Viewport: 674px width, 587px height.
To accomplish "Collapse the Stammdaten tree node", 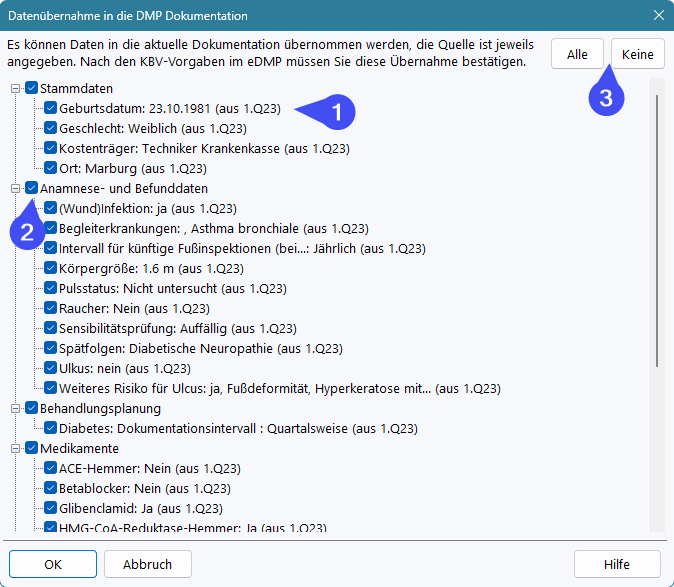I will pyautogui.click(x=16, y=88).
